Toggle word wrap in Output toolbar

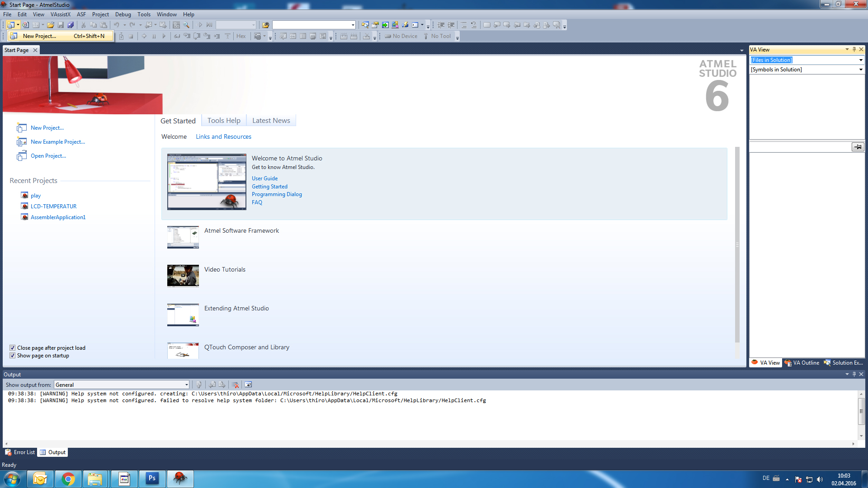[x=248, y=385]
